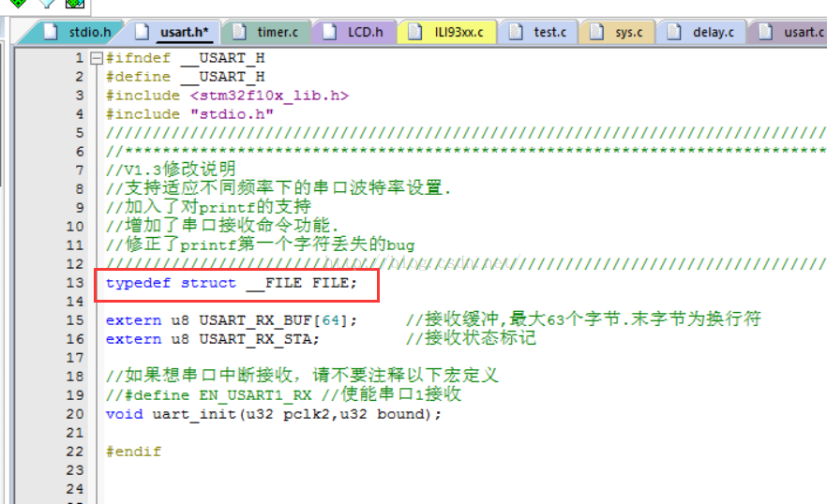Click the file icon on stdio.h tab
Viewport: 827px width, 504px height.
click(x=52, y=32)
